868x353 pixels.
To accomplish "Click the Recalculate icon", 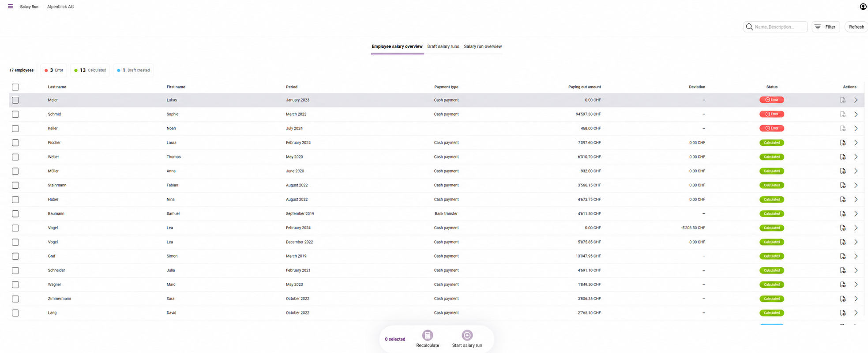I will coord(427,335).
